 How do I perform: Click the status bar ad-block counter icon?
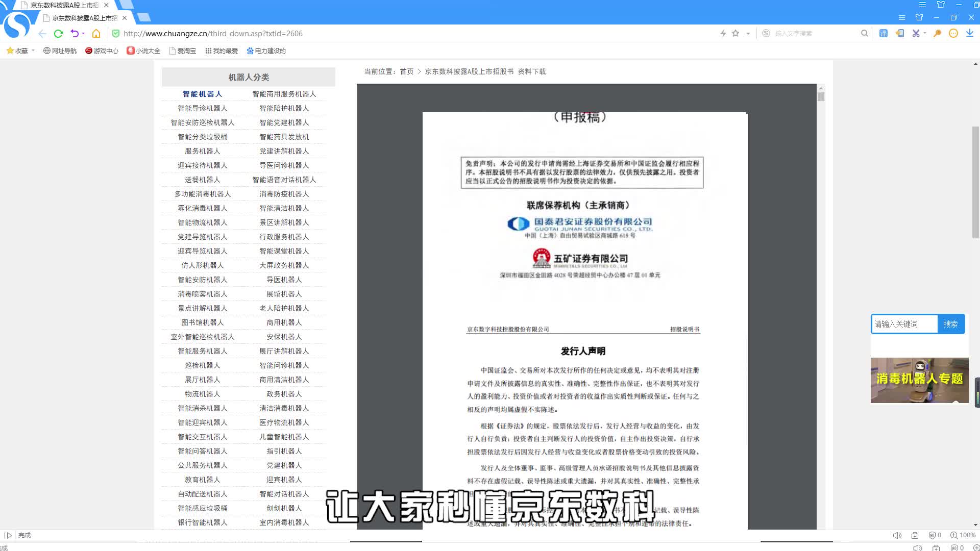(935, 535)
